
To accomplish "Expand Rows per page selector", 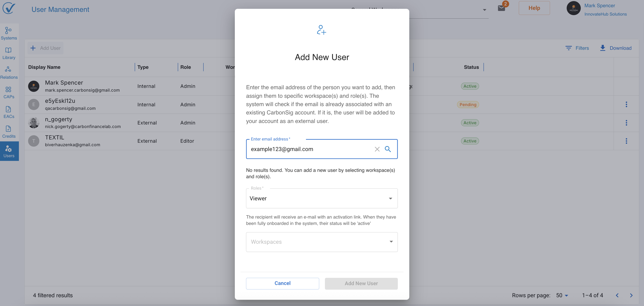I will coord(562,295).
